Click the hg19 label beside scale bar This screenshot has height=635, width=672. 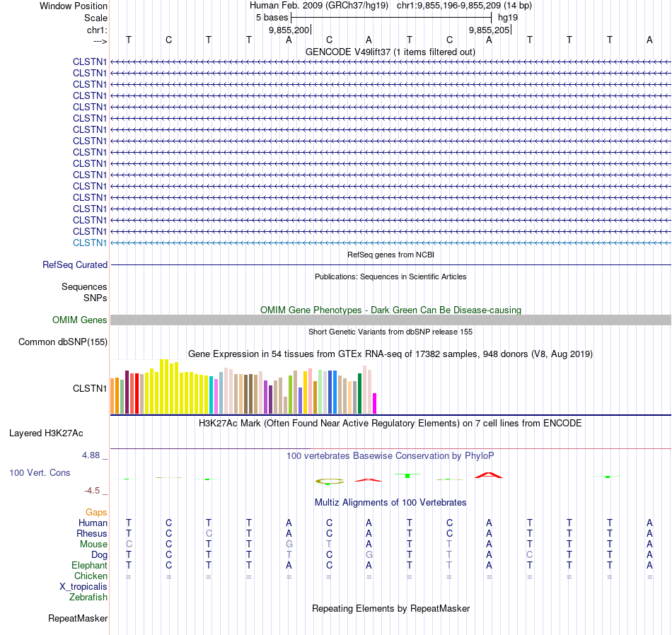(x=508, y=18)
